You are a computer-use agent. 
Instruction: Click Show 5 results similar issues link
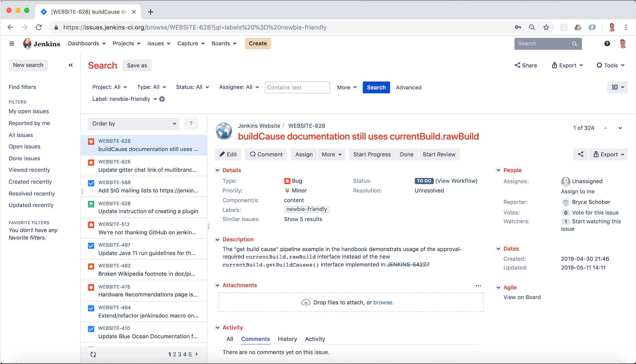pyautogui.click(x=303, y=219)
